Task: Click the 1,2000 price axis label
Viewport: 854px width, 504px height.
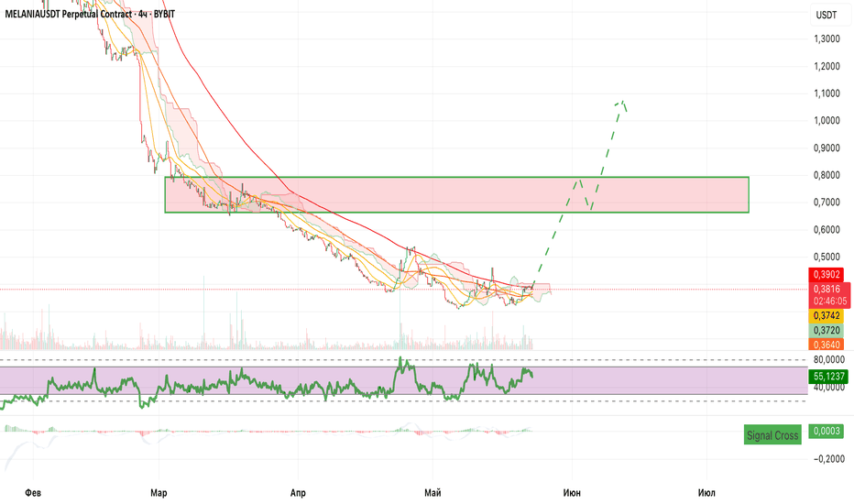Action: tap(827, 66)
